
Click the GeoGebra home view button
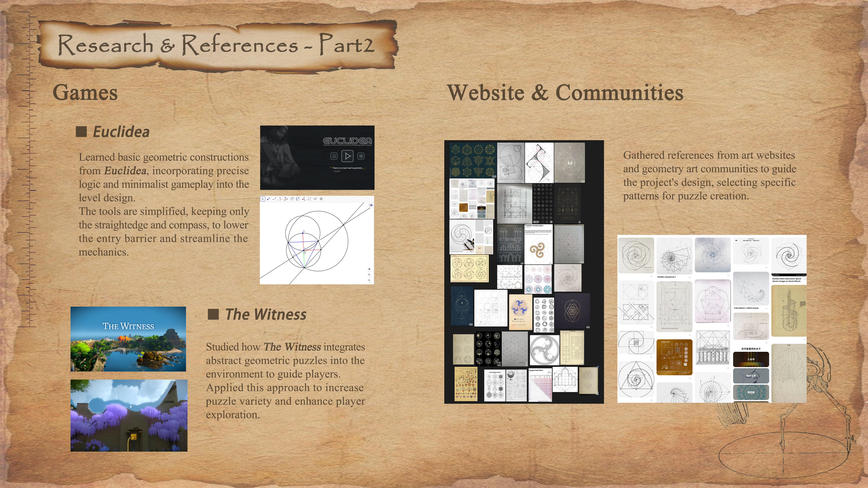click(x=369, y=269)
